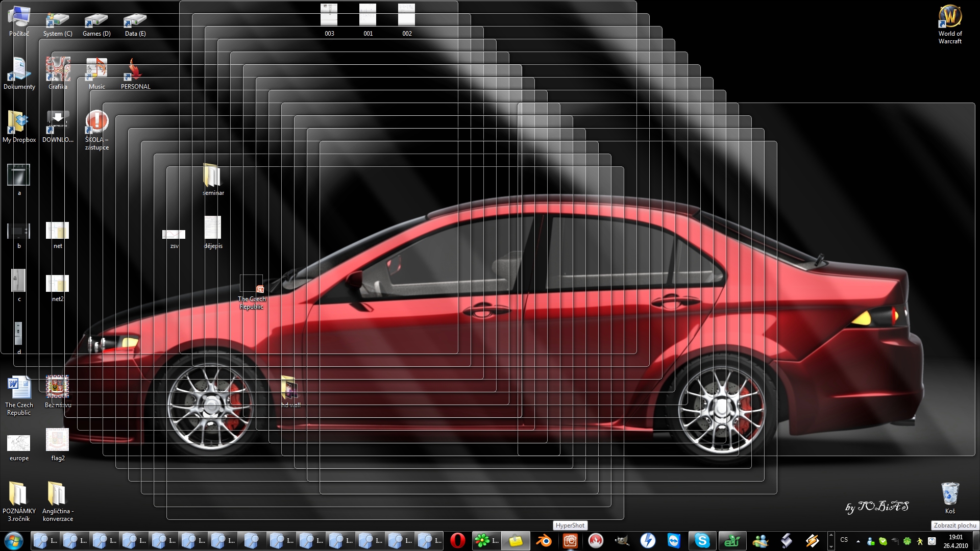Select the image file named c
980x551 pixels.
point(19,286)
